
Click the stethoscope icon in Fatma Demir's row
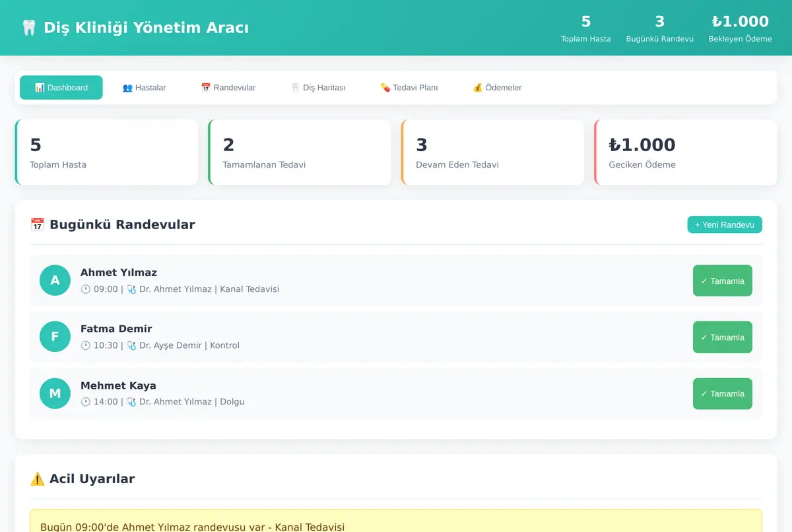[131, 345]
